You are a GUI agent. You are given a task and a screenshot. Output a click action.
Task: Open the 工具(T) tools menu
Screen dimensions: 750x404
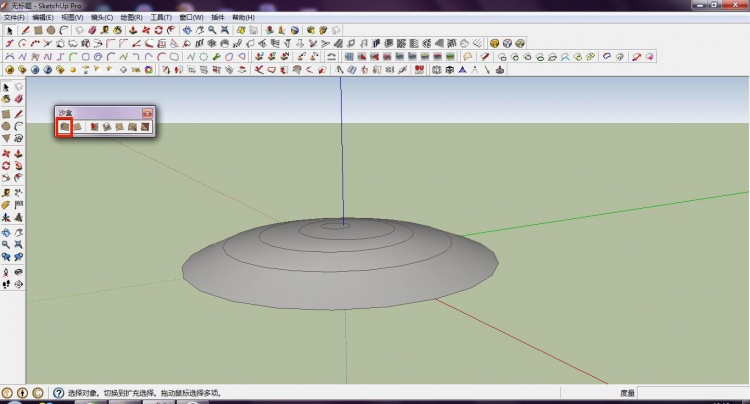161,17
